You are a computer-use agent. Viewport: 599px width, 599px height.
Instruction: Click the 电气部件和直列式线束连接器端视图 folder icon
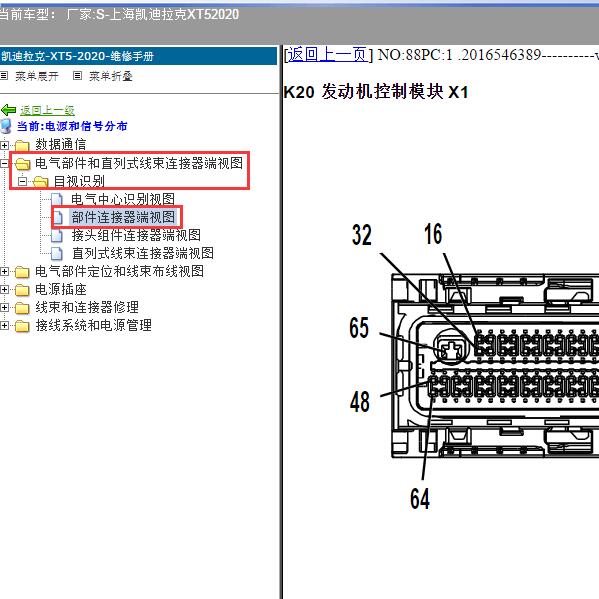click(x=23, y=164)
